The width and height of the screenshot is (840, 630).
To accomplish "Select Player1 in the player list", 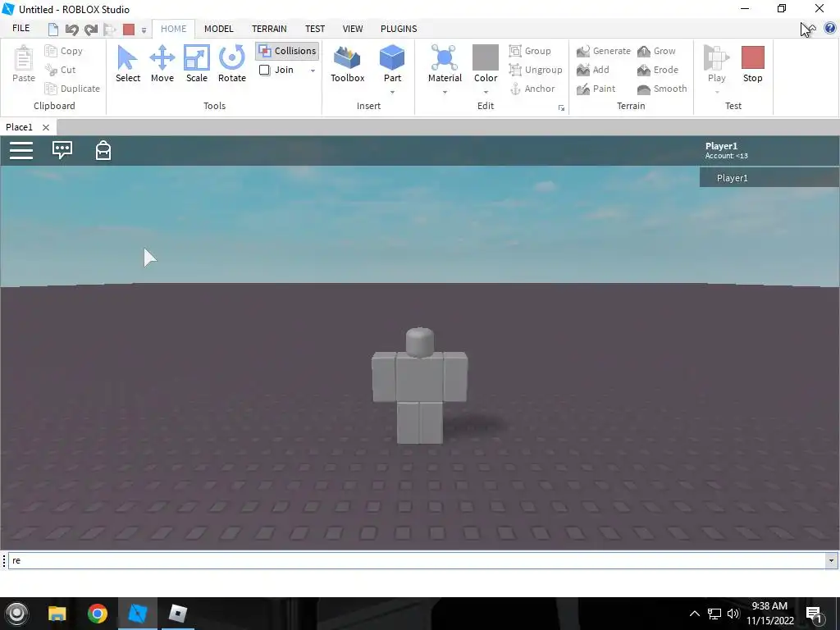I will pyautogui.click(x=769, y=178).
